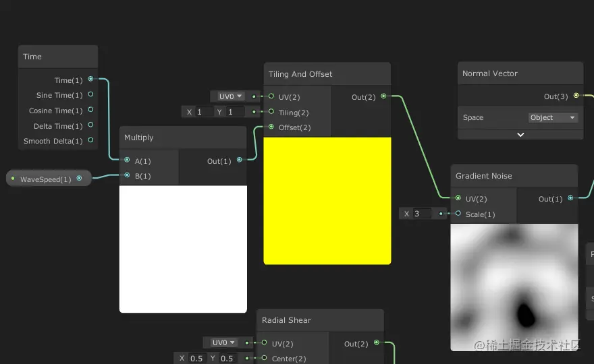Image resolution: width=594 pixels, height=364 pixels.
Task: Click the Tiling(2) input port
Action: pos(271,112)
